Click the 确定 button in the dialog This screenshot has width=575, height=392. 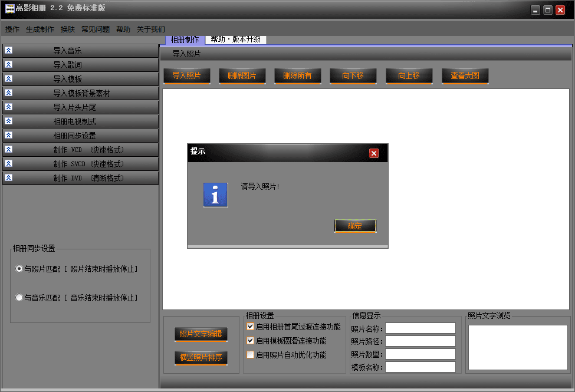click(x=355, y=226)
